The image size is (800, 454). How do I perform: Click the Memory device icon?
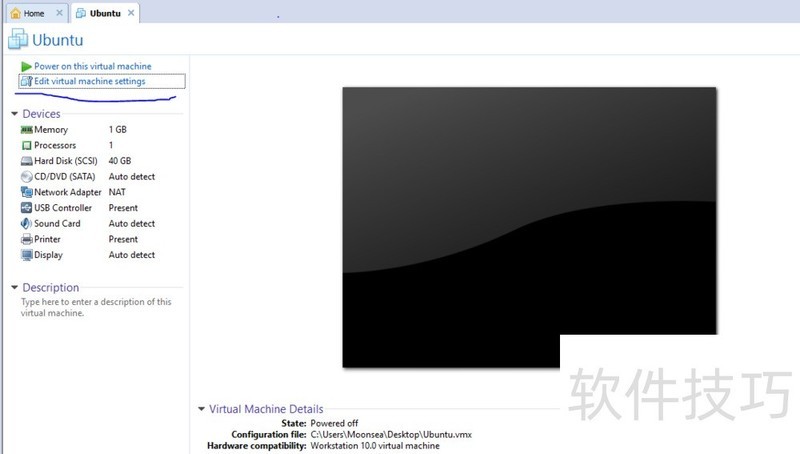27,130
